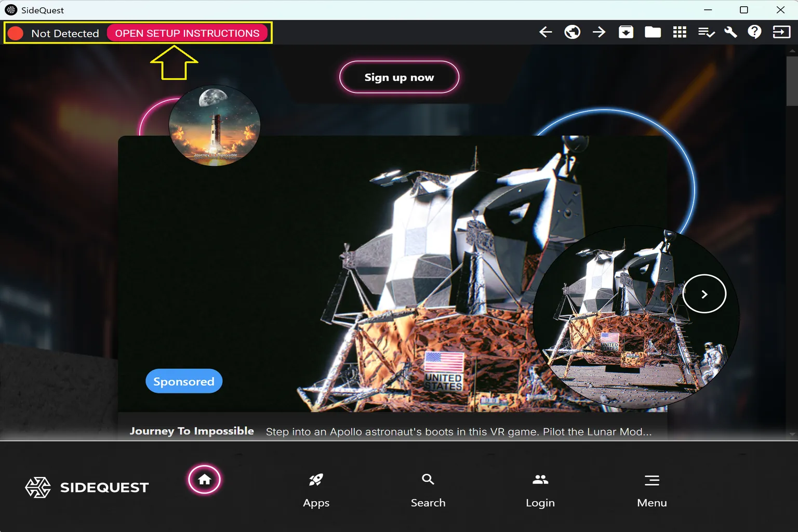Open the wrench device settings icon

coord(730,32)
